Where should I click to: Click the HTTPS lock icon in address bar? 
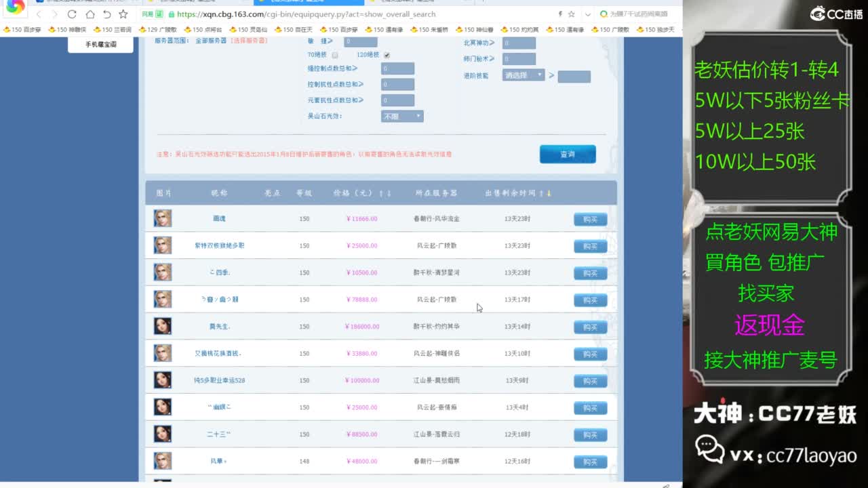coord(172,14)
